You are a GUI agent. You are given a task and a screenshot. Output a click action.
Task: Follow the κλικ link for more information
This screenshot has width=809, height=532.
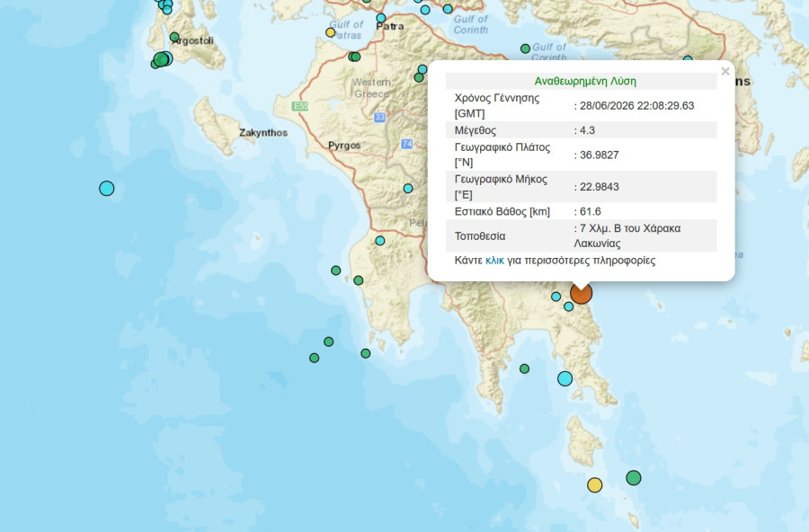pyautogui.click(x=494, y=260)
